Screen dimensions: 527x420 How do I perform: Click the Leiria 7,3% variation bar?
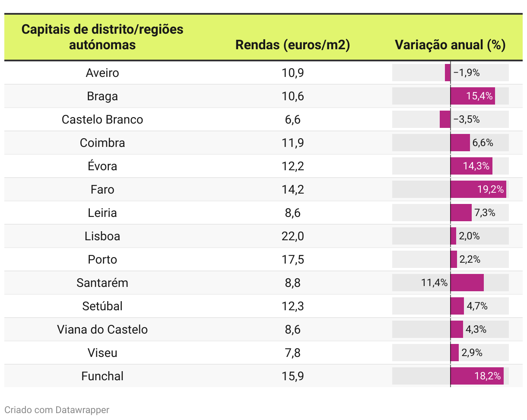tap(461, 213)
